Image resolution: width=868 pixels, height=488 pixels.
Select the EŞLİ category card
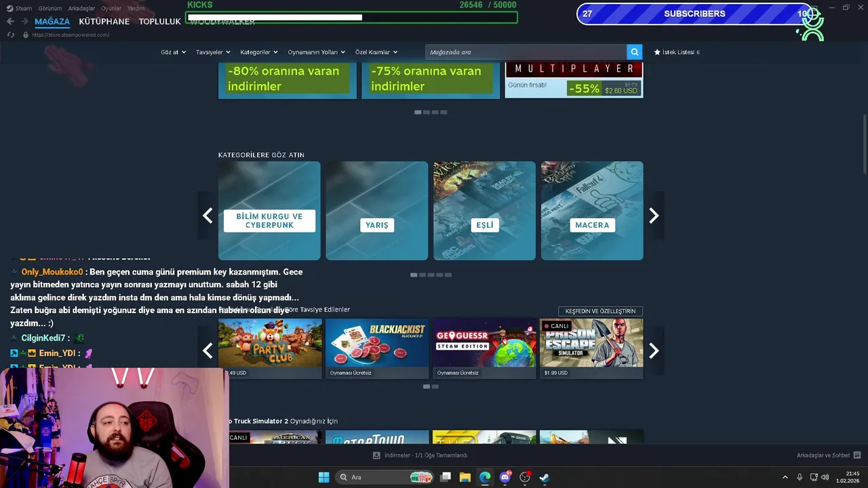click(484, 211)
